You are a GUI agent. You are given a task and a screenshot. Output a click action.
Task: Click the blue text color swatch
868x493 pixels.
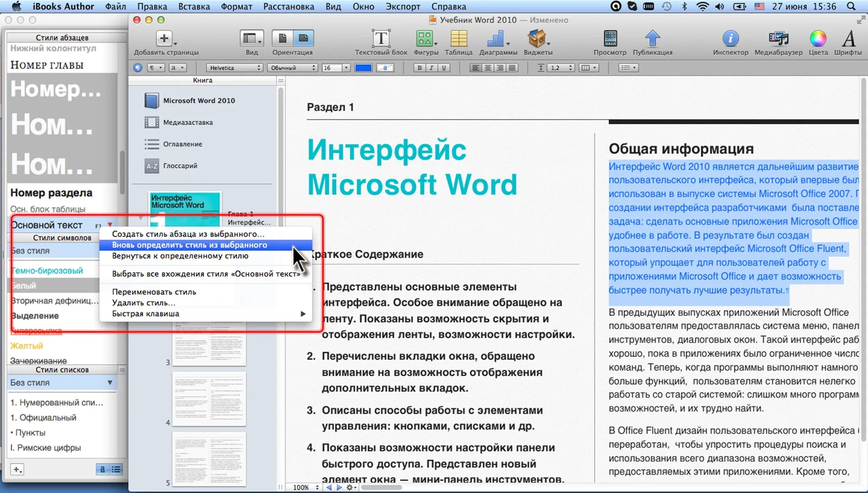363,68
